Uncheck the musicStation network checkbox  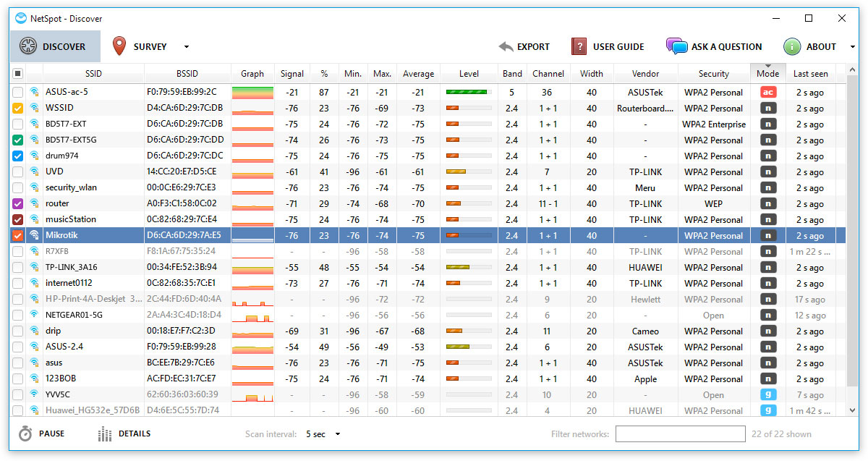click(x=18, y=219)
